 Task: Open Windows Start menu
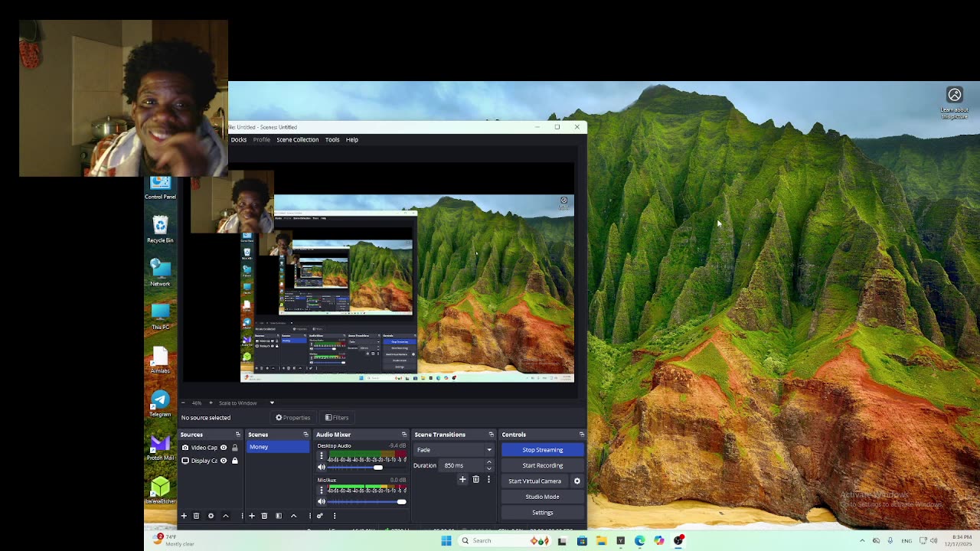pyautogui.click(x=446, y=541)
